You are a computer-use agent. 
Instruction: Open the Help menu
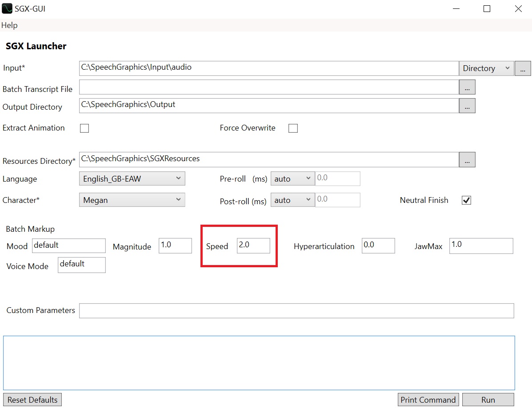(9, 25)
